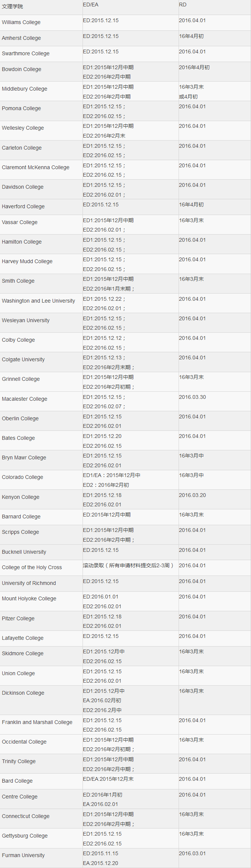This screenshot has height=868, width=251.
Task: Click Furman University RD date 2016.03.01
Action: (192, 853)
